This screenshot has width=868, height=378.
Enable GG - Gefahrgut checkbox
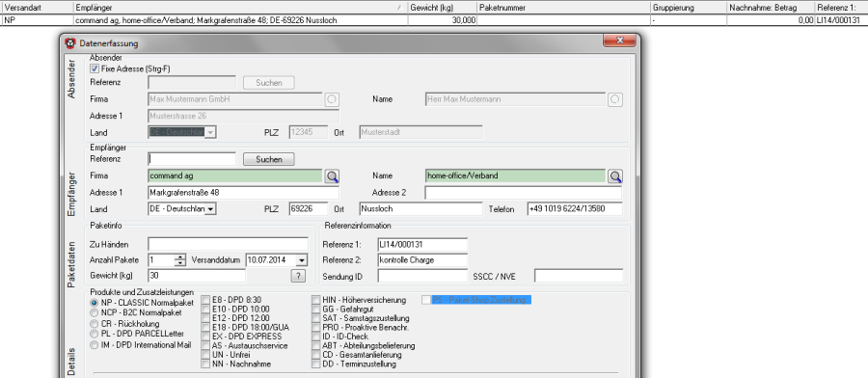315,309
